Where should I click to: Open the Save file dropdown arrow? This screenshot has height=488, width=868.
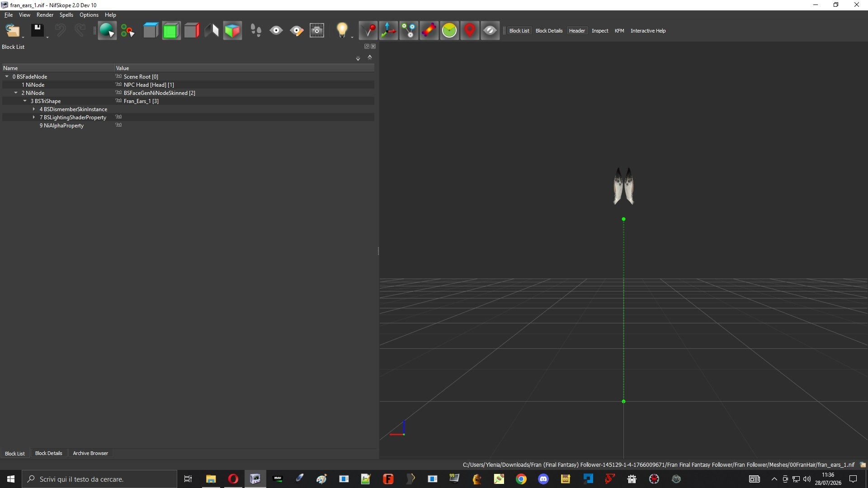click(47, 37)
